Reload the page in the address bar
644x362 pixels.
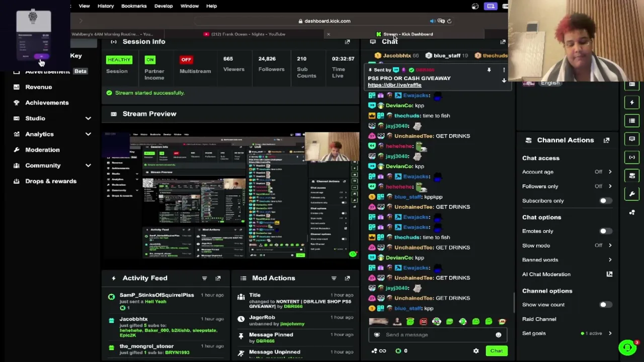[449, 21]
